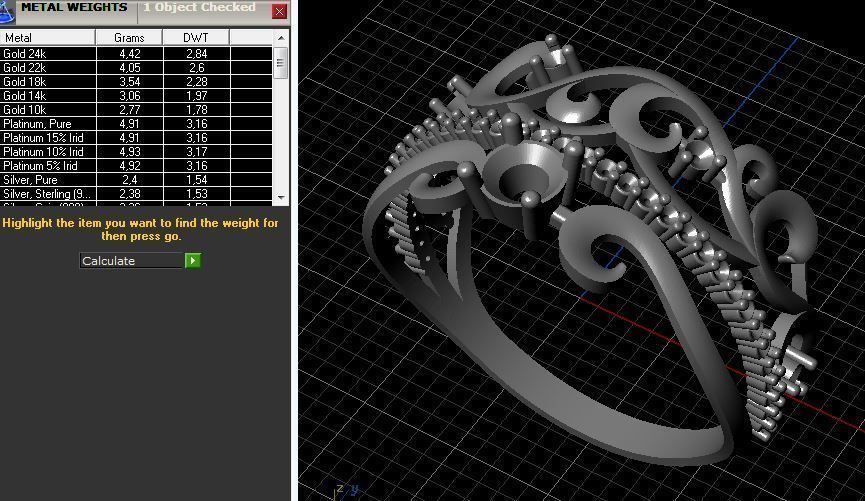Select the Platinum 15% Irid row

pyautogui.click(x=136, y=137)
